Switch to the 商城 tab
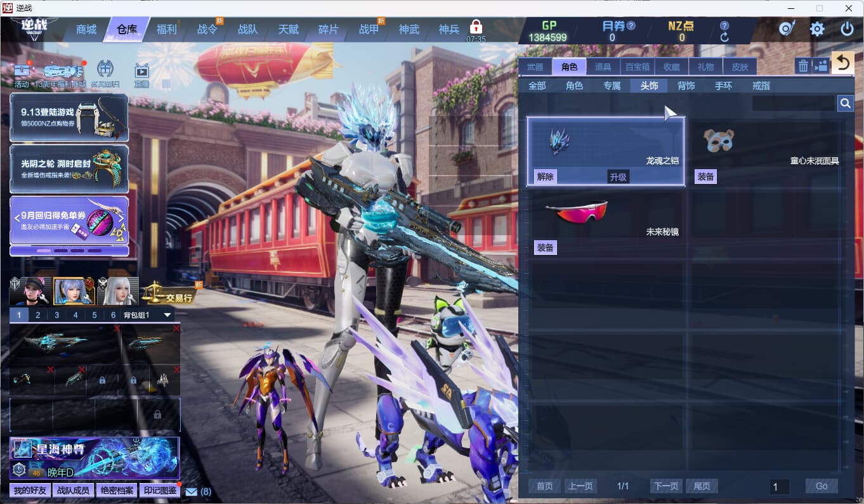864x504 pixels. point(86,29)
